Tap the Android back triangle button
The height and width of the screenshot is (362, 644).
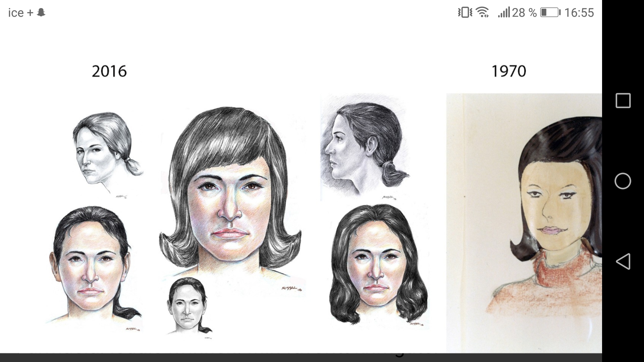(623, 261)
